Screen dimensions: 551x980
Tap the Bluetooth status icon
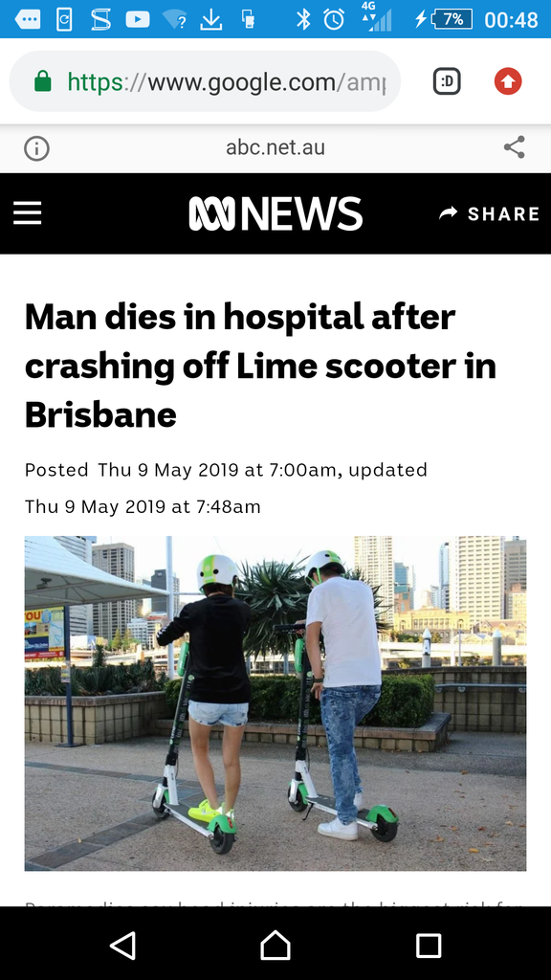(x=303, y=19)
